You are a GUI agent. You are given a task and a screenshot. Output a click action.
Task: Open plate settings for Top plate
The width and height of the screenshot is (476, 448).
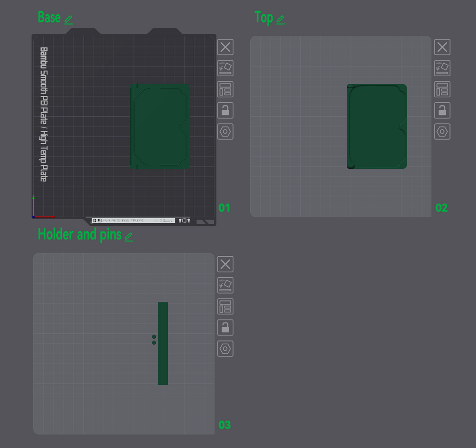click(442, 132)
